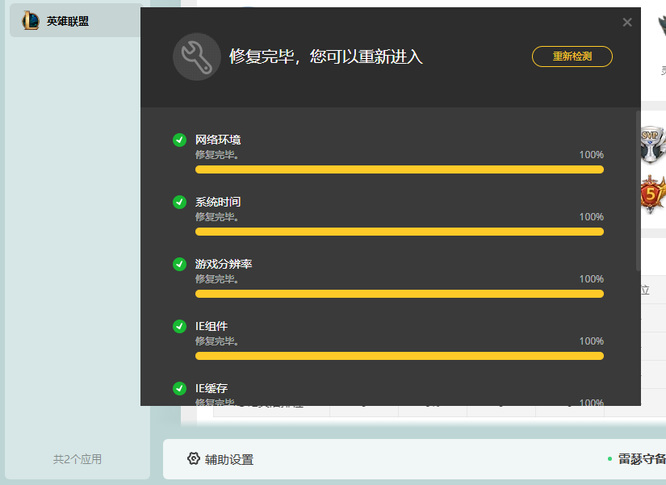The image size is (666, 485).
Task: Click the IE组件 item label
Action: point(212,326)
